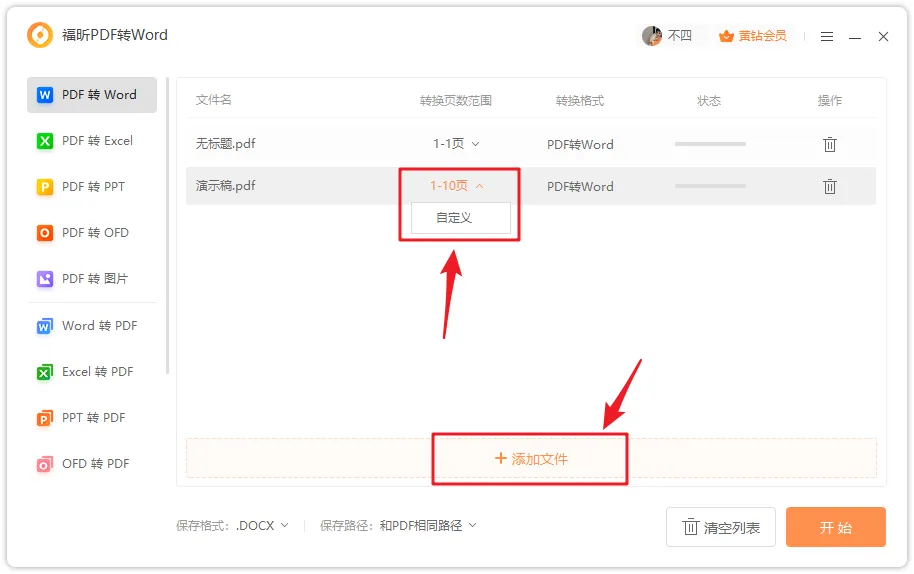Open the 保存路径 save path dropdown
The height and width of the screenshot is (574, 914).
(x=428, y=526)
